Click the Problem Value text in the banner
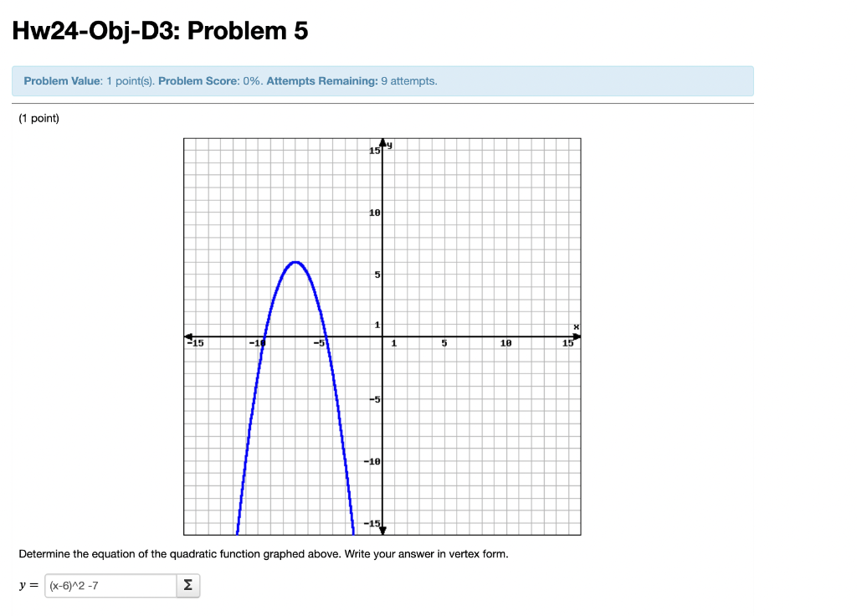This screenshot has height=616, width=857. [x=52, y=81]
